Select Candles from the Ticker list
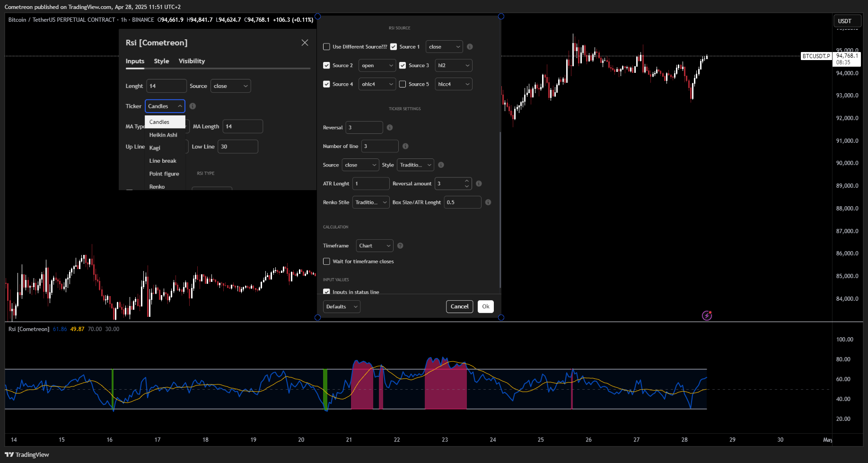Image resolution: width=868 pixels, height=463 pixels. point(165,122)
